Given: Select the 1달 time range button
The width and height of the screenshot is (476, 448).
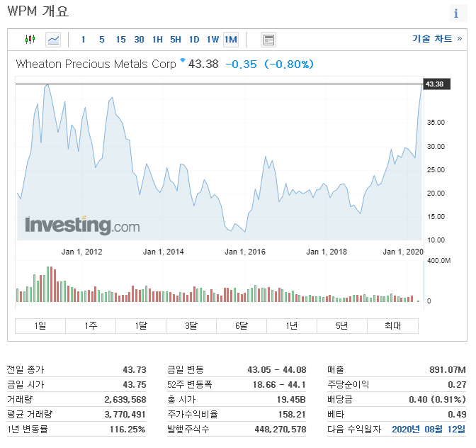Looking at the screenshot, I should pos(141,326).
